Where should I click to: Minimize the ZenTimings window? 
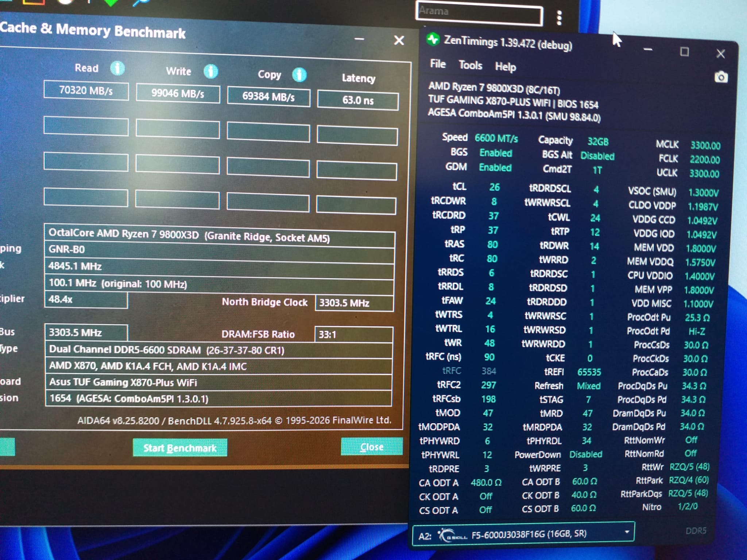point(648,50)
